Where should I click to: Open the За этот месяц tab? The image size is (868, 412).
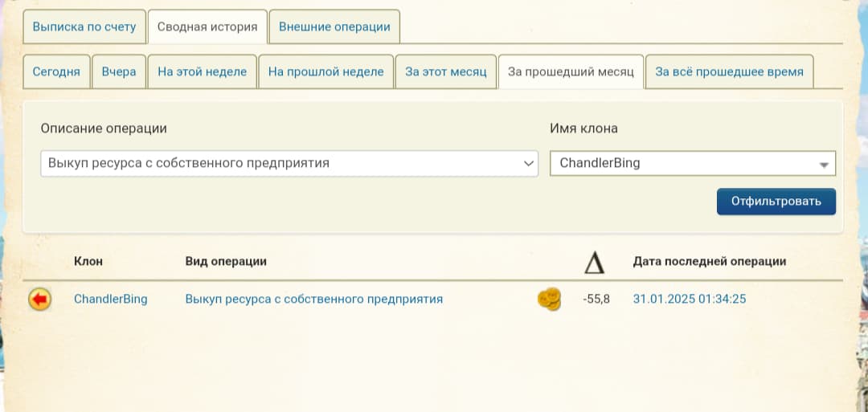pos(446,71)
